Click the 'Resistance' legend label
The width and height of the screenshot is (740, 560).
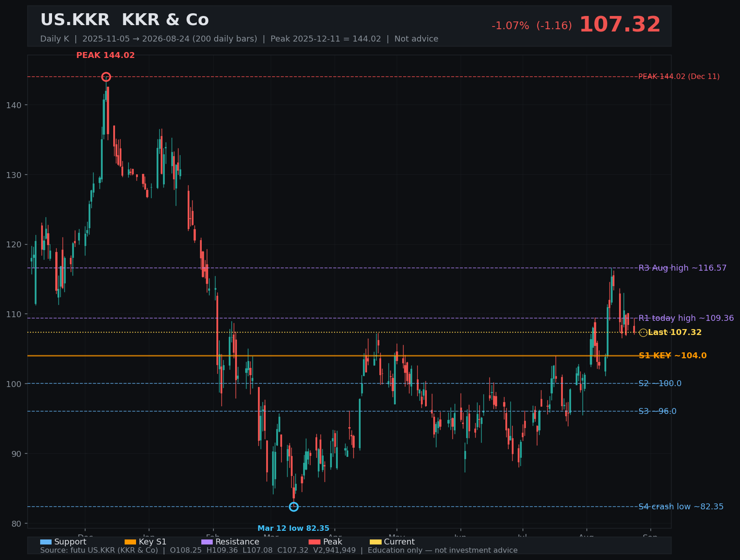click(x=237, y=542)
